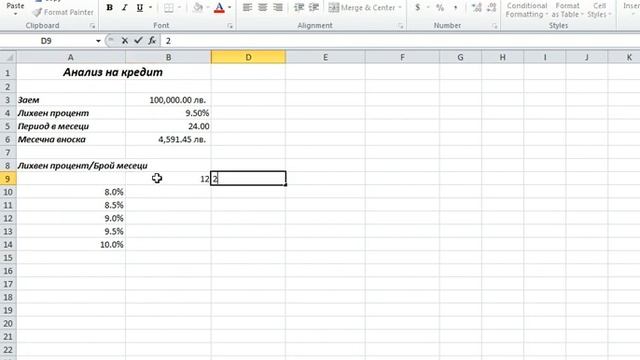Open the Borders dropdown arrow
Image resolution: width=640 pixels, height=360 pixels.
[x=179, y=7]
